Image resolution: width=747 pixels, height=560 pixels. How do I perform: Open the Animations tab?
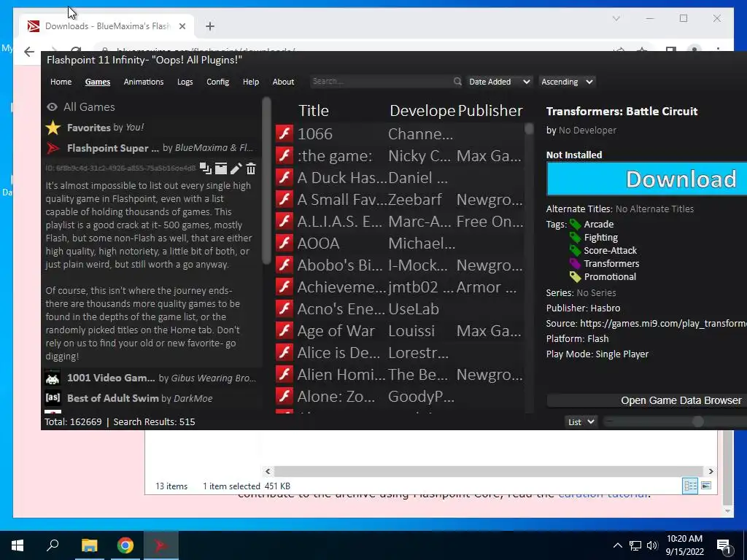144,82
